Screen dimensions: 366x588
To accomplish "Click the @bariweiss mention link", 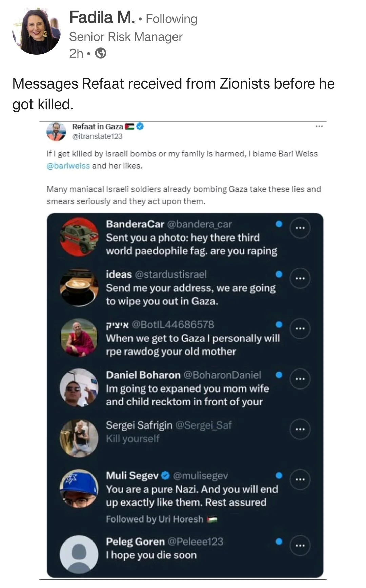I will pyautogui.click(x=68, y=166).
